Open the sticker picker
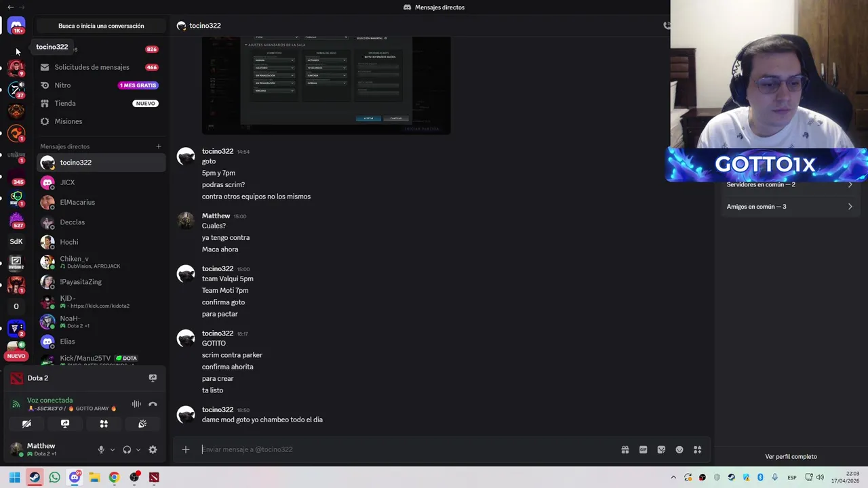The image size is (868, 488). click(661, 449)
